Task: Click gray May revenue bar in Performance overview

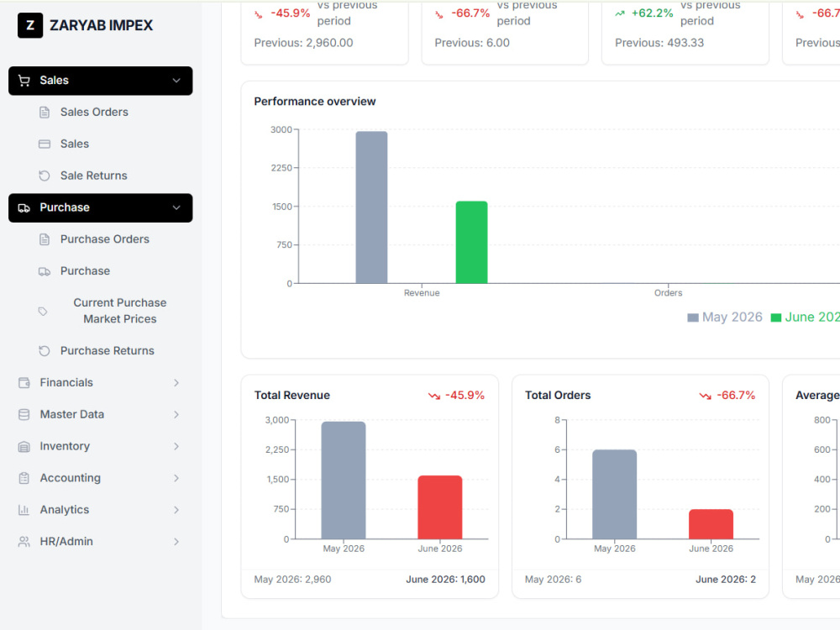Action: tap(371, 207)
